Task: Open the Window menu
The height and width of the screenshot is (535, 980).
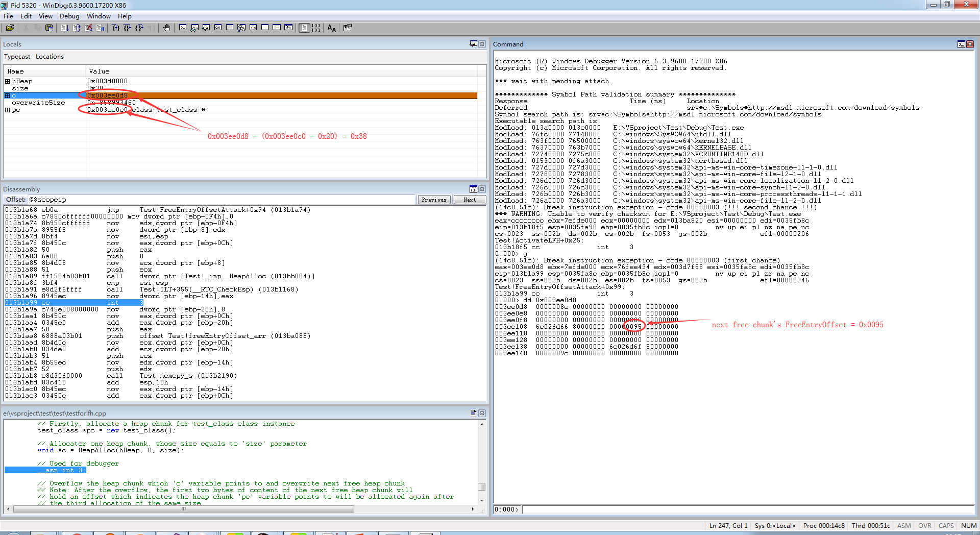Action: tap(99, 16)
